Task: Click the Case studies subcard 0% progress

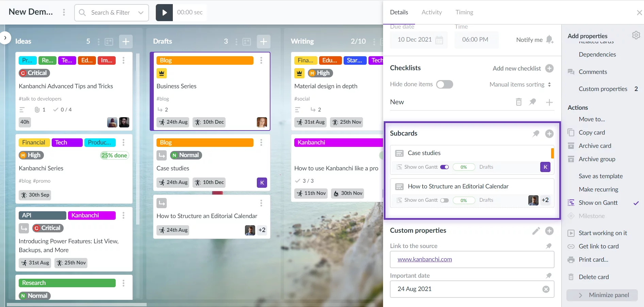Action: pyautogui.click(x=464, y=167)
